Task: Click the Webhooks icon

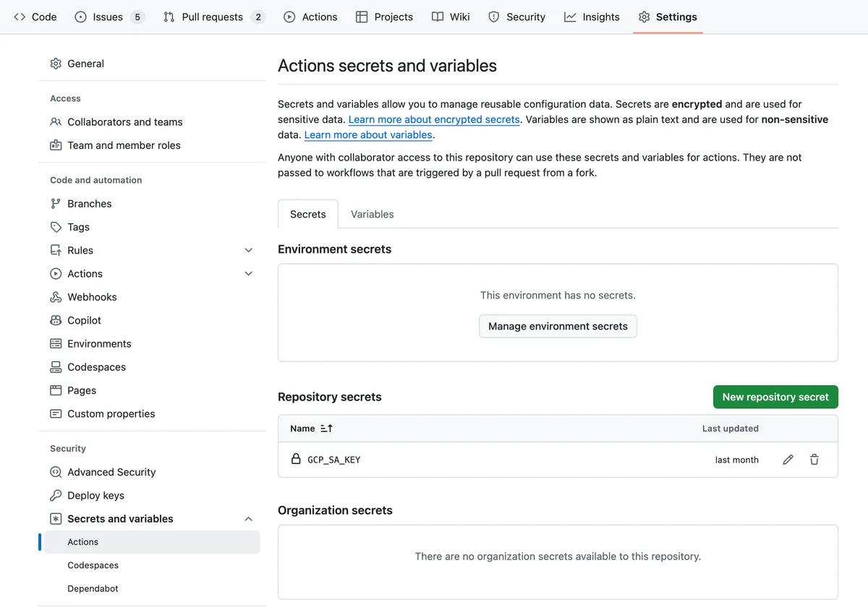Action: point(56,297)
